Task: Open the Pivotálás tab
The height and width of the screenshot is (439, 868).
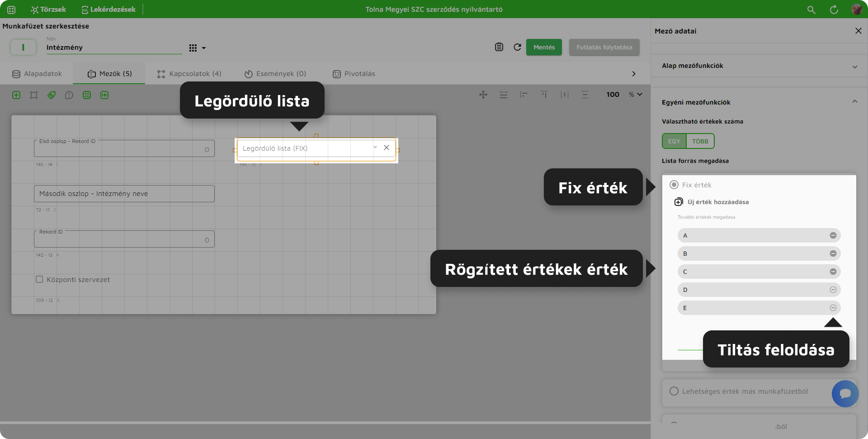Action: point(354,74)
